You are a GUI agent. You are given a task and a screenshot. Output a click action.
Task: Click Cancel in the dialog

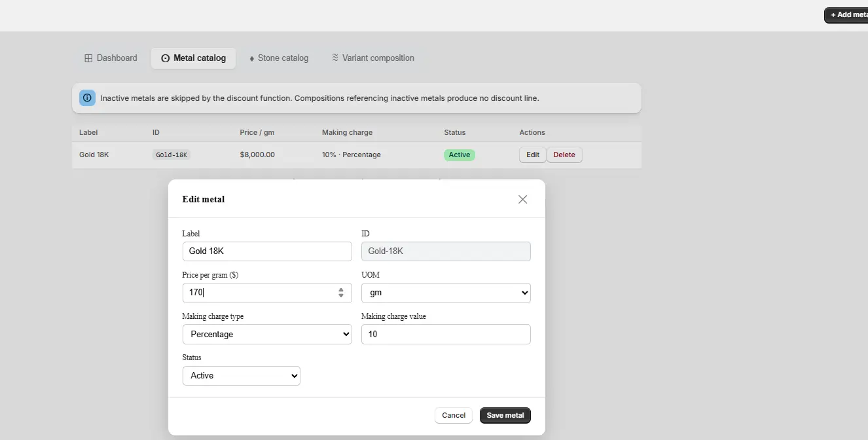point(454,415)
